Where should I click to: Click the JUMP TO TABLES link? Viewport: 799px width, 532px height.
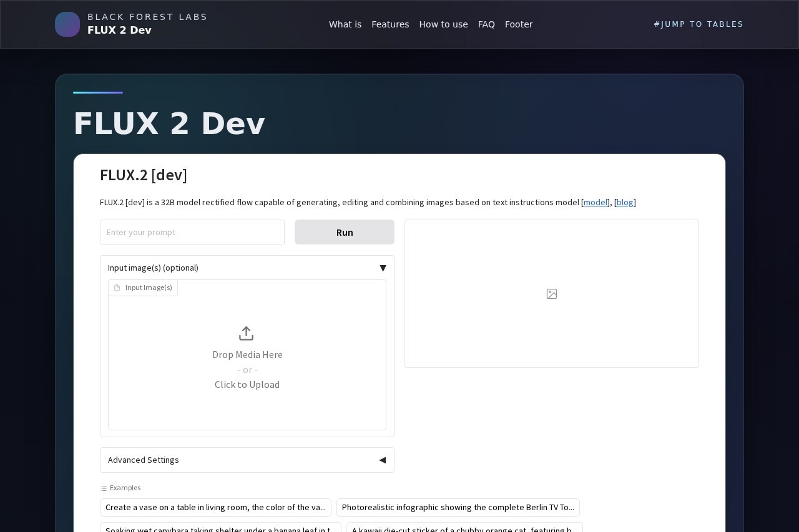(x=699, y=24)
